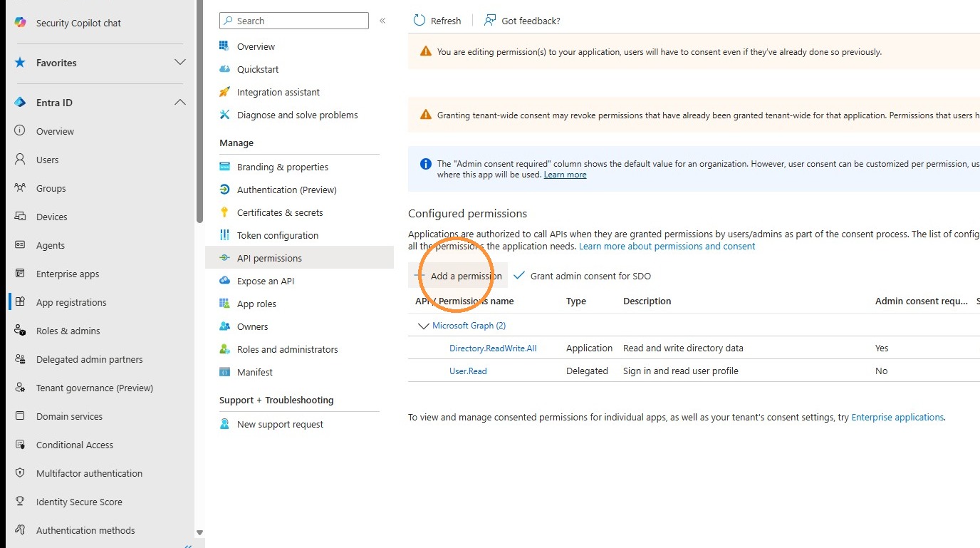The height and width of the screenshot is (548, 980).
Task: Click the Integration assistant rocket icon
Action: point(225,92)
